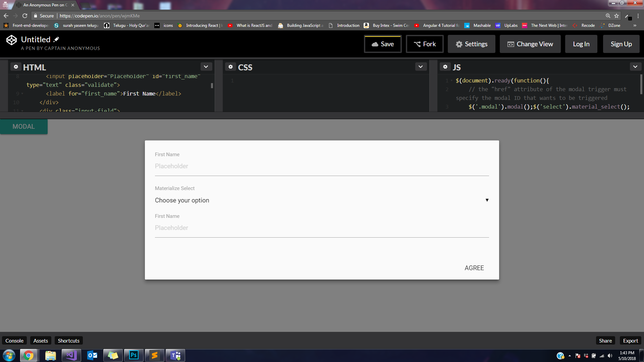Image resolution: width=644 pixels, height=362 pixels.
Task: Click the cloud Save icon
Action: click(375, 44)
